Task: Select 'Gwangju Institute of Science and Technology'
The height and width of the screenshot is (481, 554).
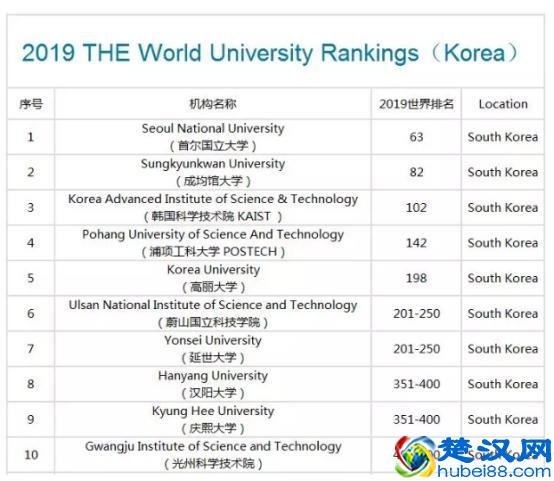Action: pyautogui.click(x=213, y=447)
